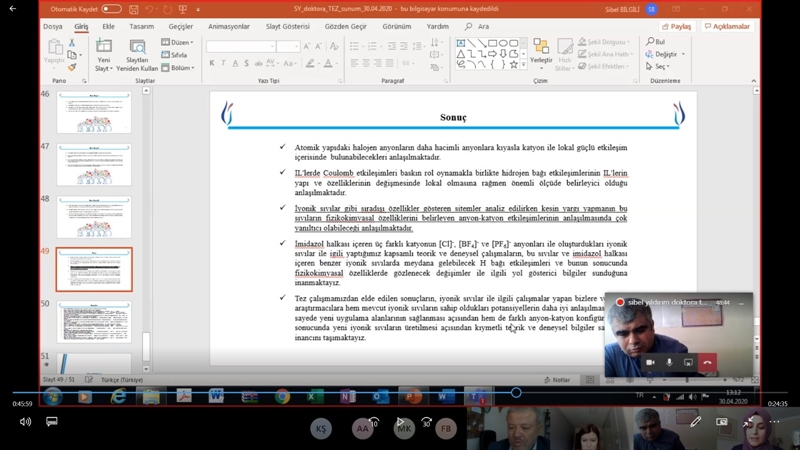Click the volume speaker icon in player
The width and height of the screenshot is (800, 450).
(x=25, y=422)
